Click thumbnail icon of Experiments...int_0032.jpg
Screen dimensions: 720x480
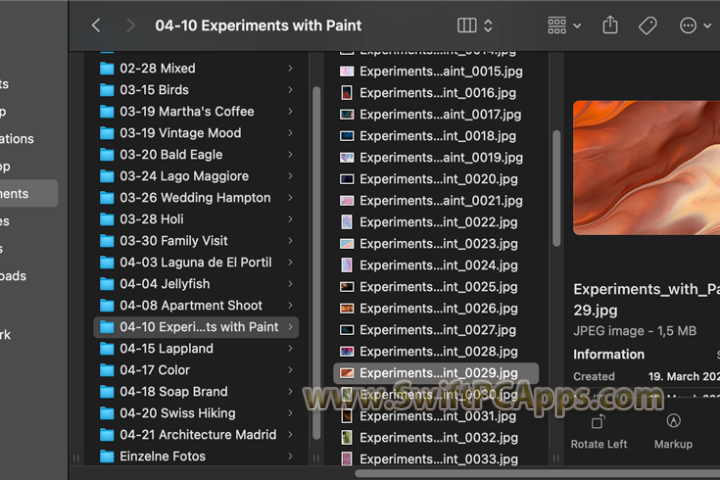pos(347,438)
